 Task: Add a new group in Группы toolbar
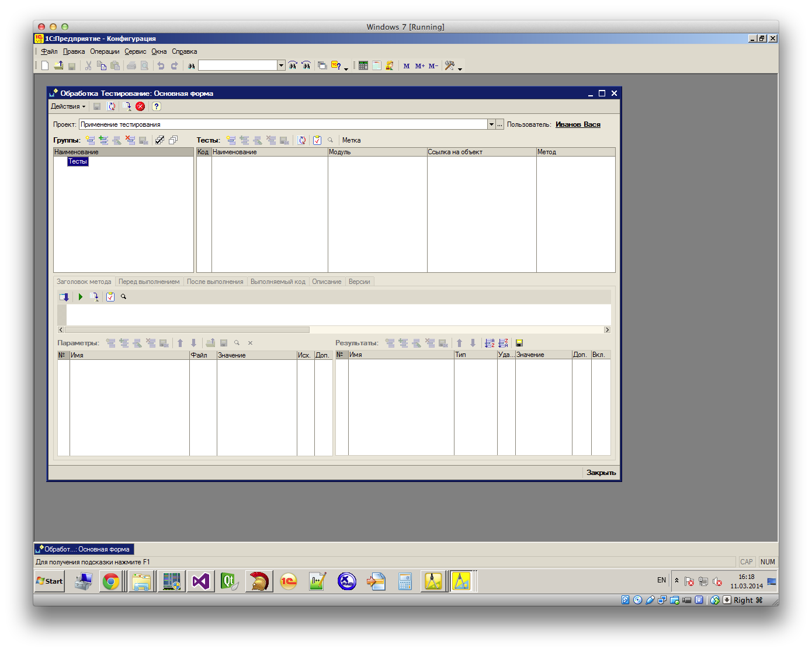[x=90, y=140]
